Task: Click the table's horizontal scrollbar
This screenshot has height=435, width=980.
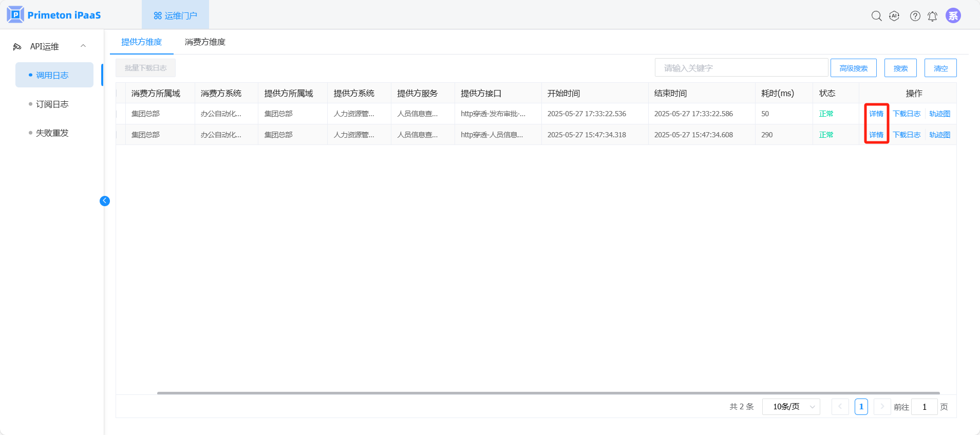Action: click(x=548, y=393)
